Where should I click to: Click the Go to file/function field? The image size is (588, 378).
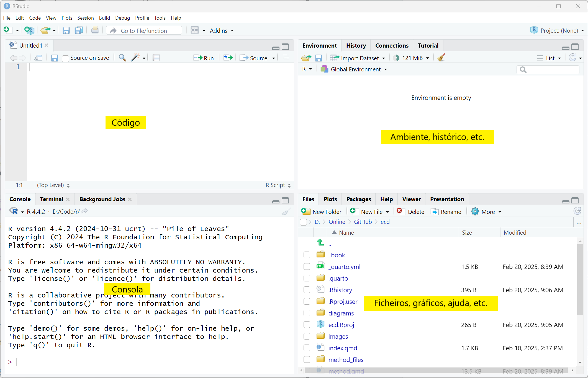coord(144,31)
